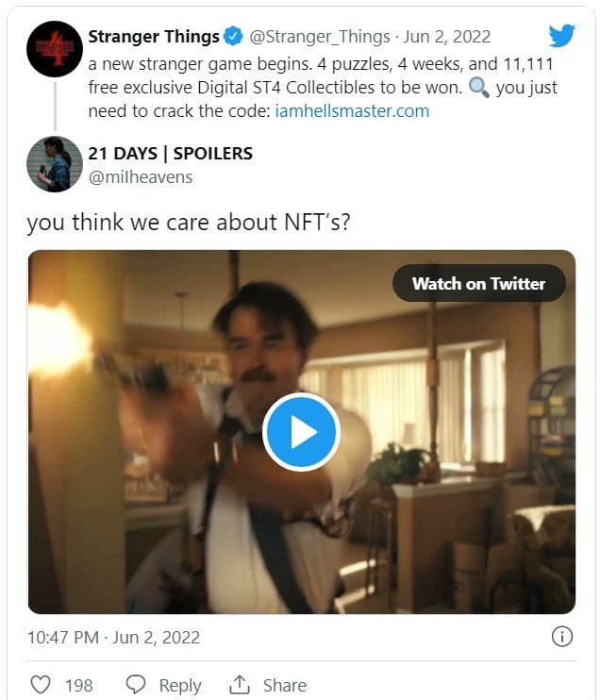Open the iamhellsmaster.com link

point(352,110)
